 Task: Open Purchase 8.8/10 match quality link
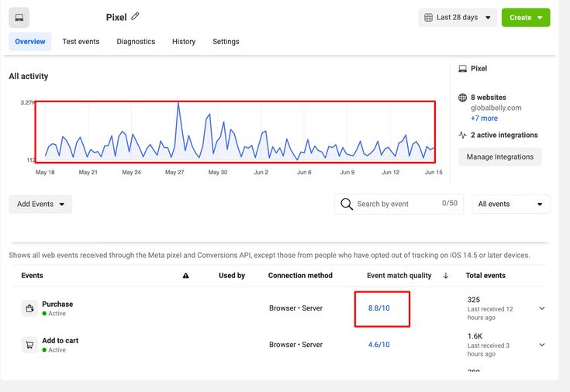pyautogui.click(x=378, y=308)
